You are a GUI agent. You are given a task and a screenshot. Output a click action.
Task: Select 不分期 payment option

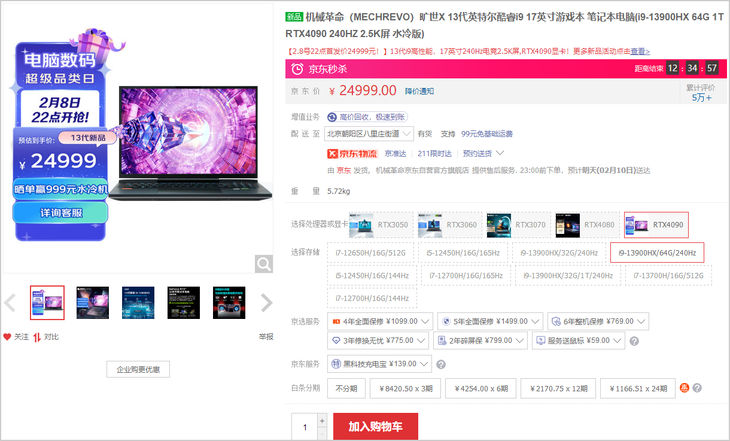[x=346, y=388]
